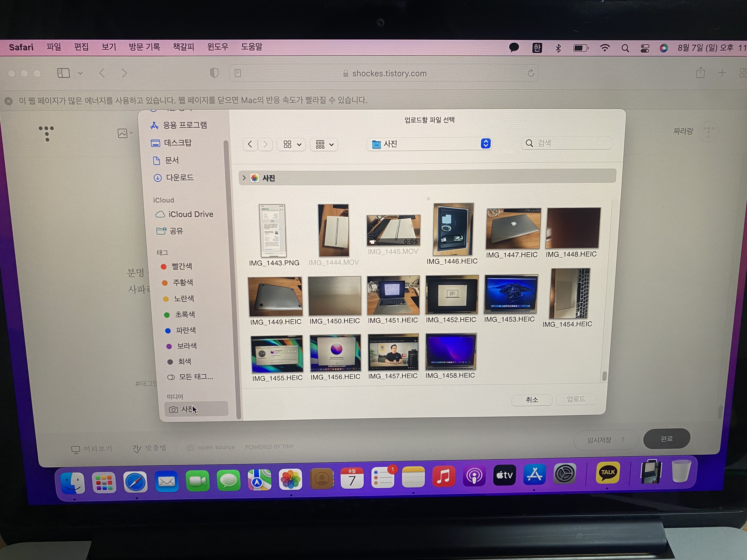Open the image insert dropdown in editor
Screen dimensions: 747x560
tap(125, 133)
